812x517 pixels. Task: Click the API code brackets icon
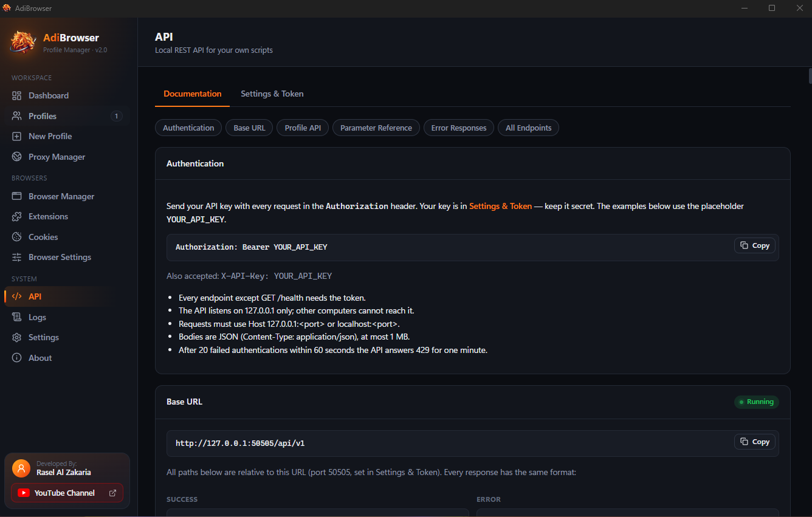click(16, 296)
